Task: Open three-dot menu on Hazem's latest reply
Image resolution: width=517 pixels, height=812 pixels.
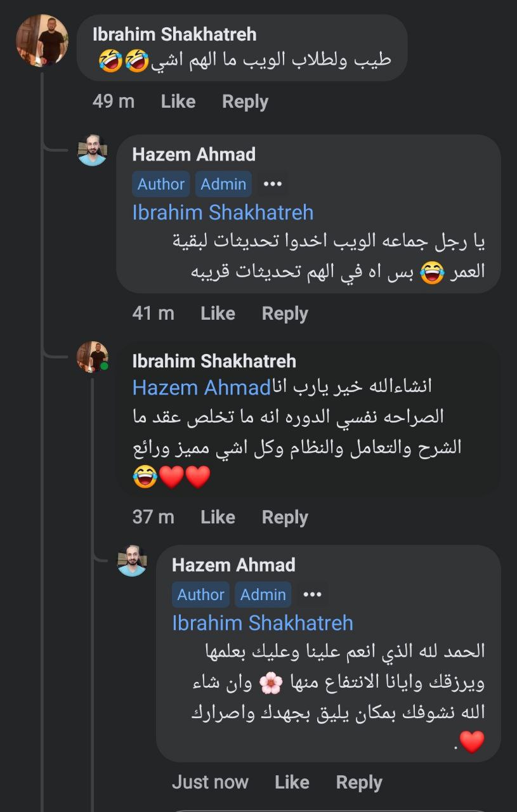Action: coord(312,594)
